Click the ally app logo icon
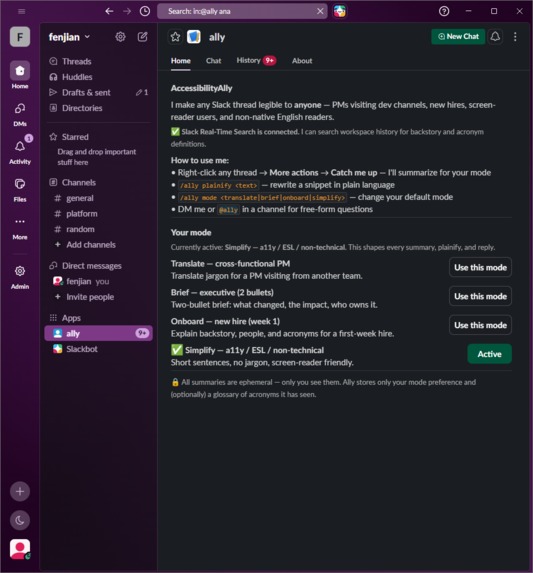This screenshot has width=533, height=573. 194,37
